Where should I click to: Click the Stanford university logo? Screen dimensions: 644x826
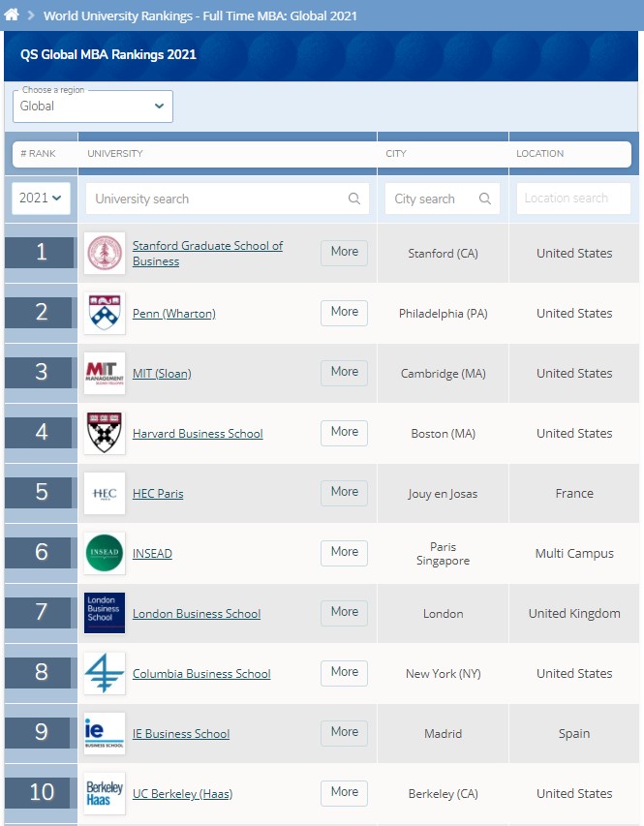click(105, 254)
